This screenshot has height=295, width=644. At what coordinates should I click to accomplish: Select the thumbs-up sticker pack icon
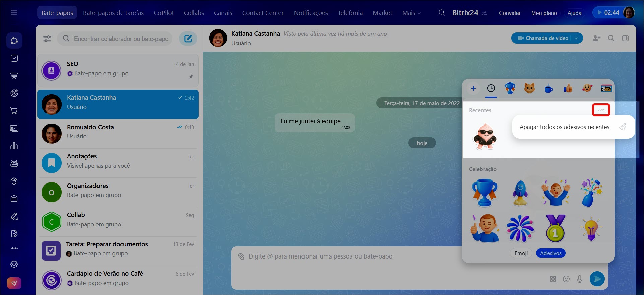[568, 88]
